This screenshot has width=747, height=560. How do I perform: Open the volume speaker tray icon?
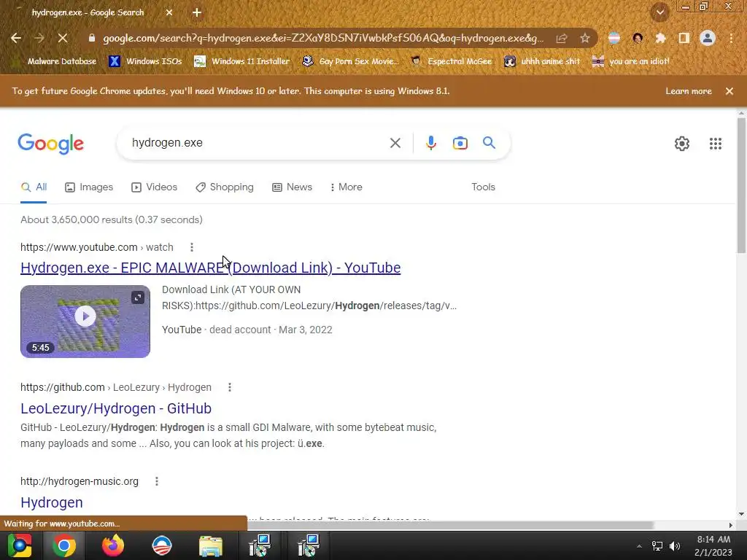pyautogui.click(x=675, y=546)
